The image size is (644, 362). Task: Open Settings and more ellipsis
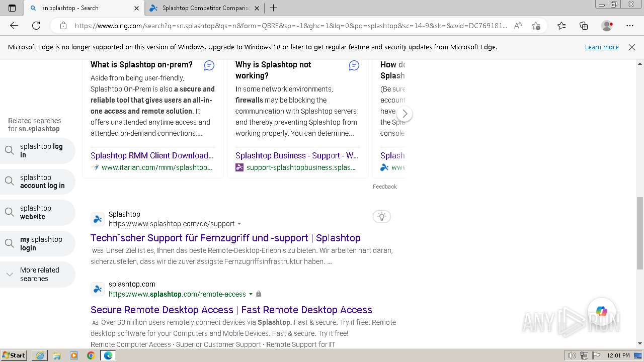click(630, 26)
